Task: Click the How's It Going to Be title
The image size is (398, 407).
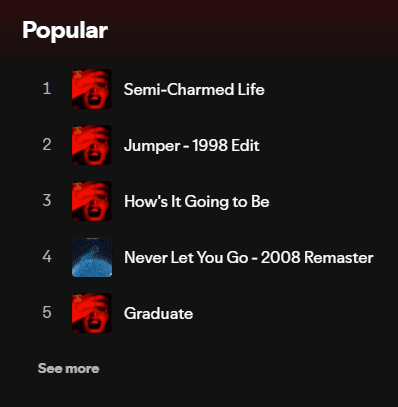Action: 197,202
